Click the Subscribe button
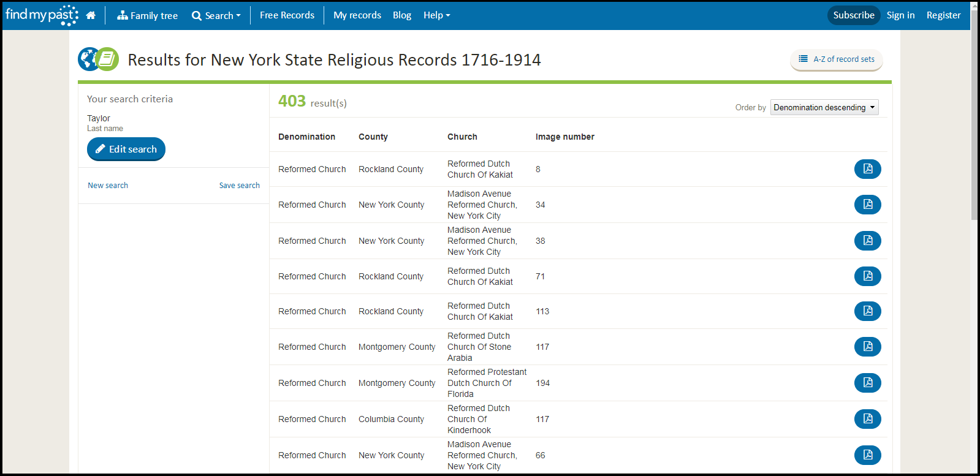 click(x=853, y=15)
